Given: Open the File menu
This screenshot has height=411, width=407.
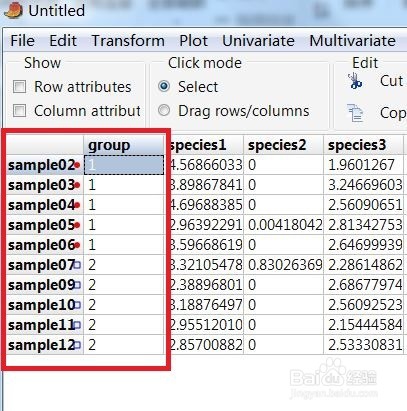Looking at the screenshot, I should (x=22, y=41).
